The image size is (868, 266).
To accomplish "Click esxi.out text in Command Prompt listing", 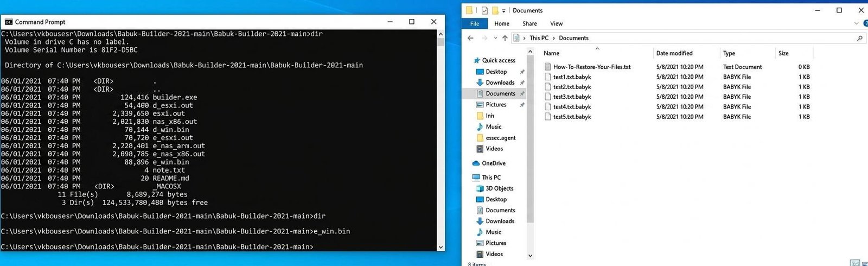I will [x=169, y=113].
